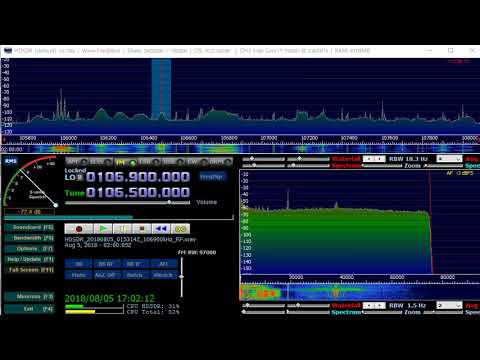The width and height of the screenshot is (480, 360).
Task: Click the LO lock indicator beside LO
Action: [80, 177]
